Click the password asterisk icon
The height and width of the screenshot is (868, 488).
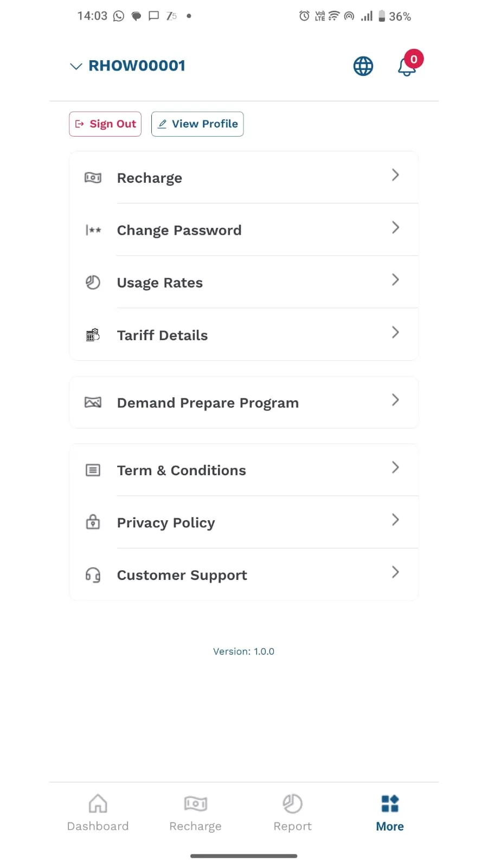tap(93, 230)
